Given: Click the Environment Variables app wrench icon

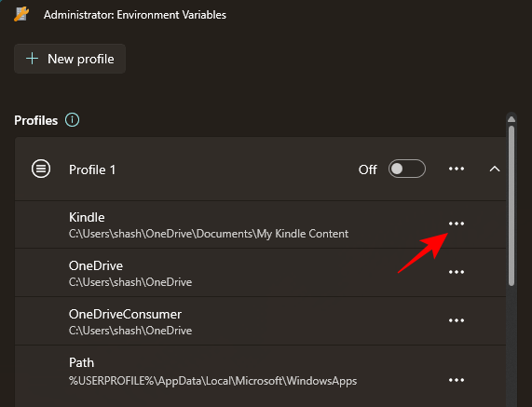Looking at the screenshot, I should click(21, 14).
